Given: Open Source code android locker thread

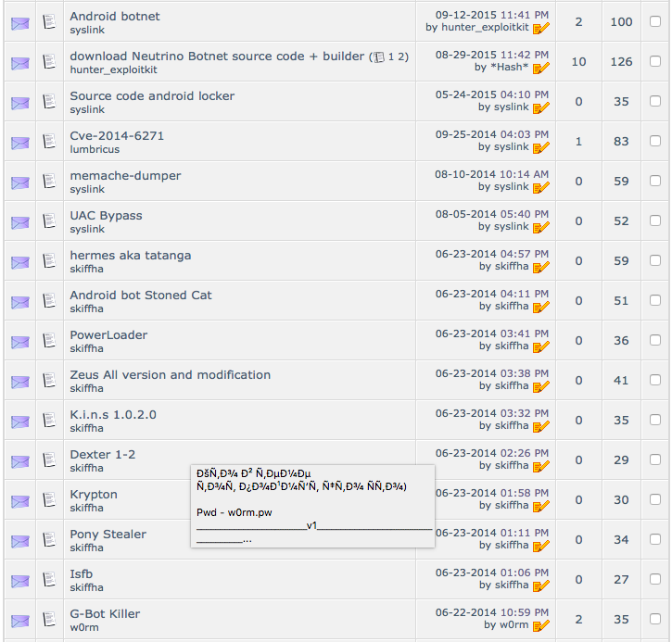Looking at the screenshot, I should (x=152, y=96).
